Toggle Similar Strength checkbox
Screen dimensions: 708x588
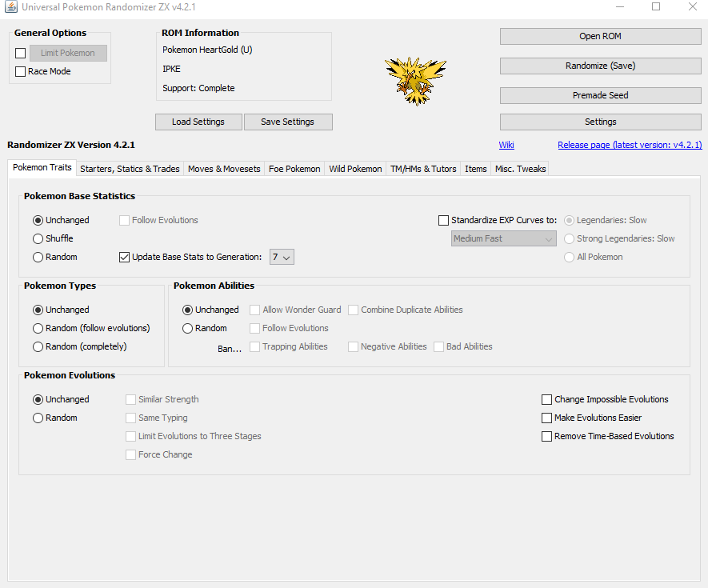coord(130,400)
